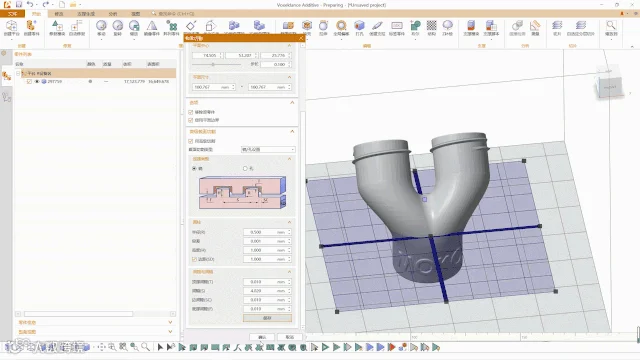Screen dimensions: 640x360
Task: Click the Slice layers icon
Action: [x=557, y=26]
